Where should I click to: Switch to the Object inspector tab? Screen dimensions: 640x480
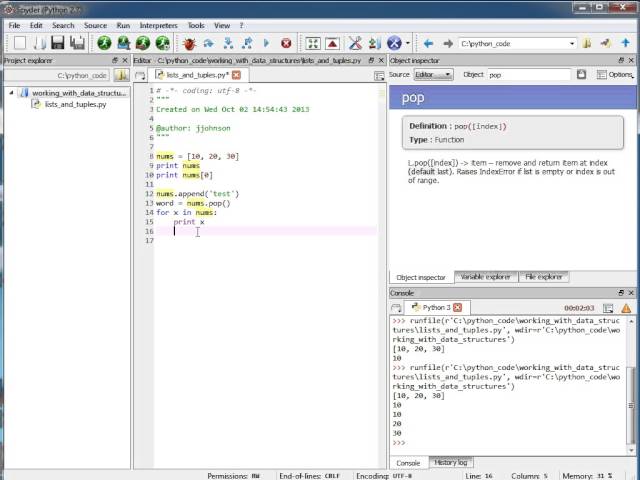tap(421, 278)
